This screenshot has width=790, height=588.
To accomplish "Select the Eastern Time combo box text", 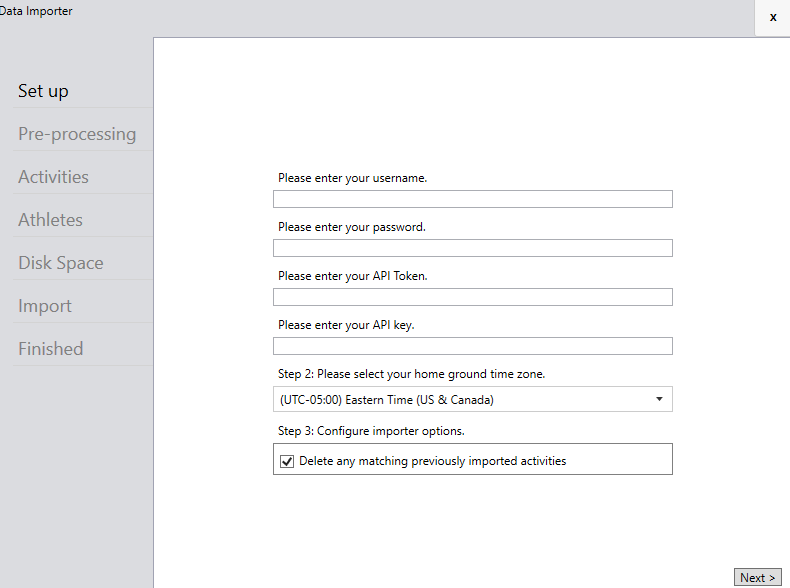I will point(386,400).
